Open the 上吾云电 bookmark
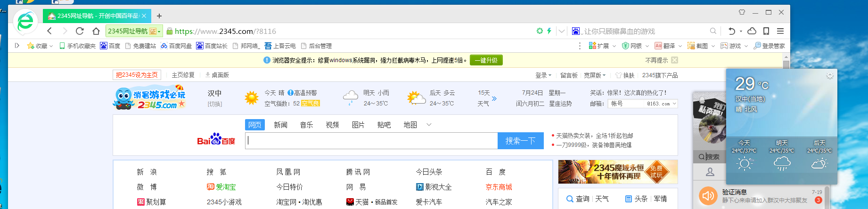Image resolution: width=868 pixels, height=209 pixels. (x=280, y=46)
